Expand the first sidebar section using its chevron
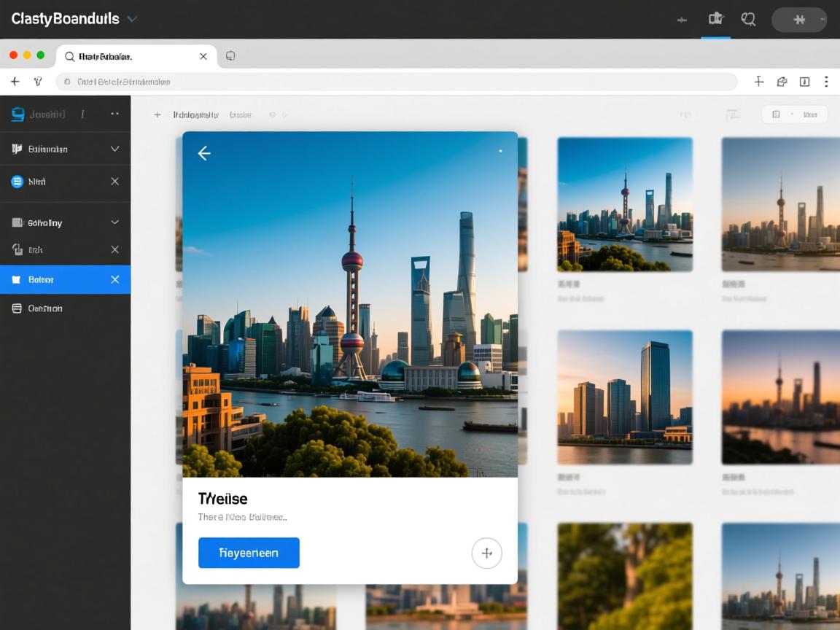The height and width of the screenshot is (630, 840). pyautogui.click(x=114, y=149)
